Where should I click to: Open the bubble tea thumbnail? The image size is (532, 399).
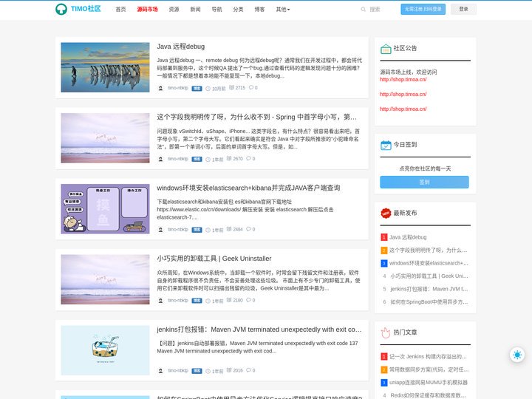(x=105, y=350)
